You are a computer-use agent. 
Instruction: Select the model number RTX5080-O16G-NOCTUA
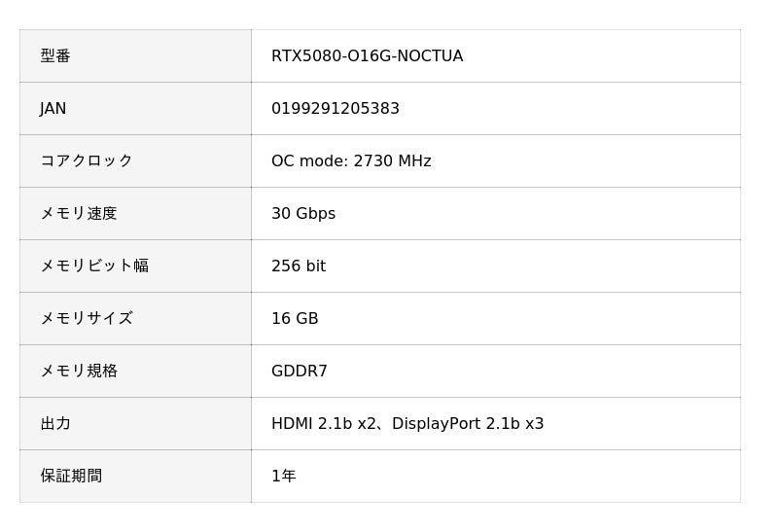pyautogui.click(x=367, y=56)
